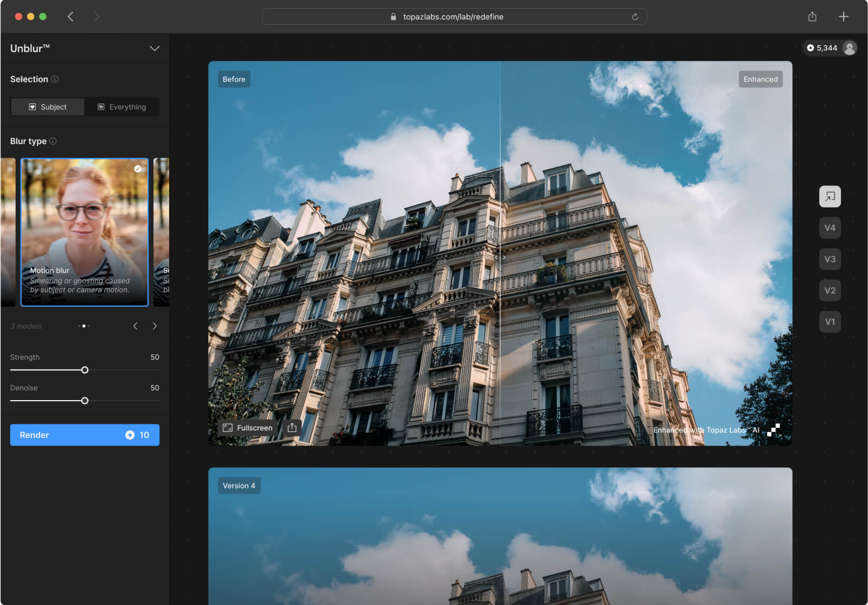The height and width of the screenshot is (605, 868).
Task: Click the user profile avatar
Action: 850,48
